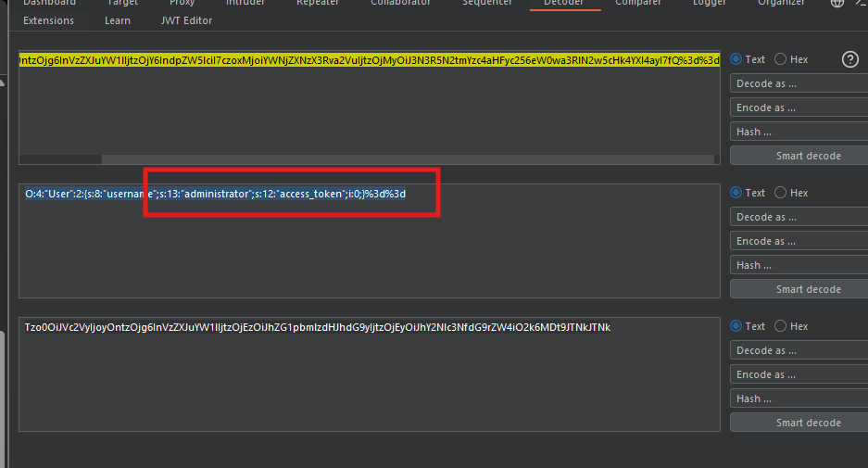Select Hex radio for the first decoder panel

click(780, 59)
